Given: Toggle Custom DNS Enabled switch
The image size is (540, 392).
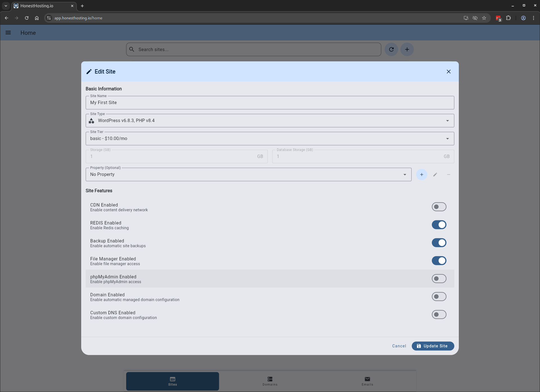Looking at the screenshot, I should tap(439, 315).
